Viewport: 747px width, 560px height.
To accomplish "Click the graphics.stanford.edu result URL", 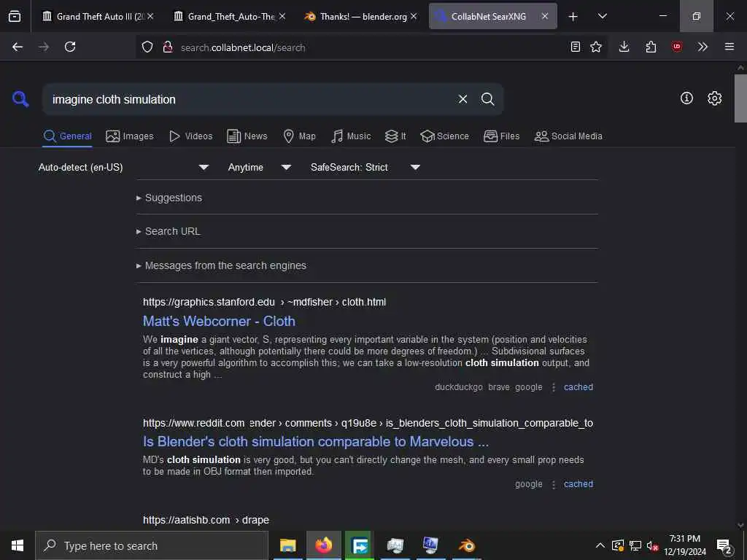I will click(x=264, y=303).
